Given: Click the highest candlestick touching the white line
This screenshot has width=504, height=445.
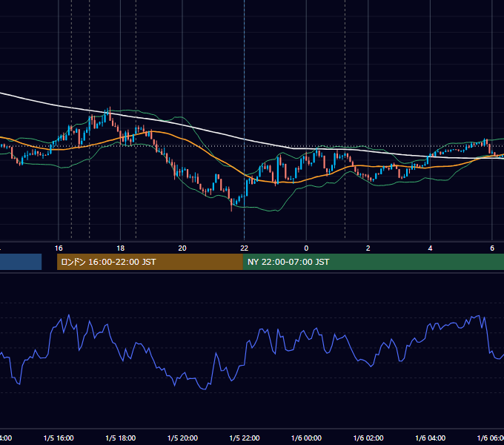Looking at the screenshot, I should (x=110, y=113).
